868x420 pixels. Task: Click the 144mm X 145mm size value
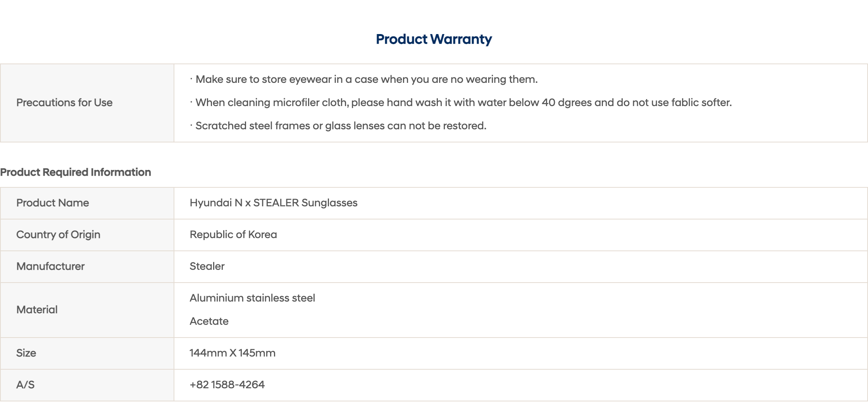tap(232, 353)
